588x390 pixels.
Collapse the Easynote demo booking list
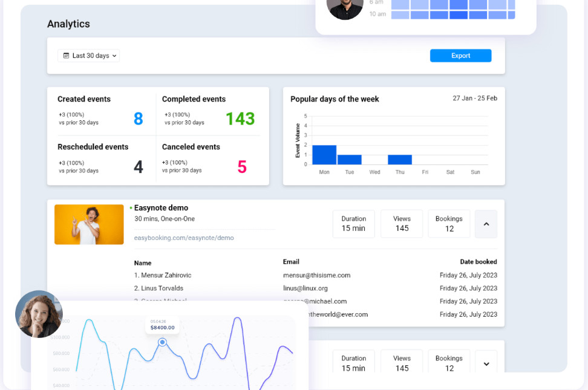click(x=486, y=224)
